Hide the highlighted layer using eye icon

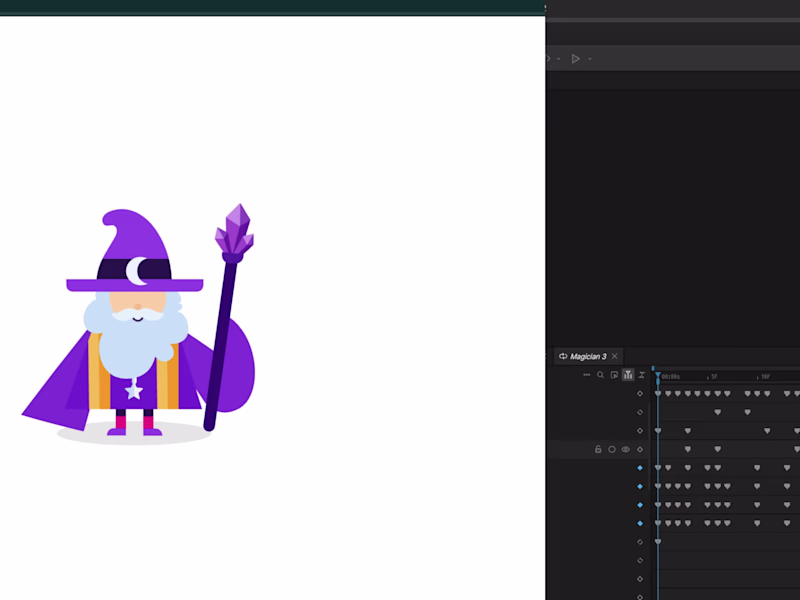626,449
